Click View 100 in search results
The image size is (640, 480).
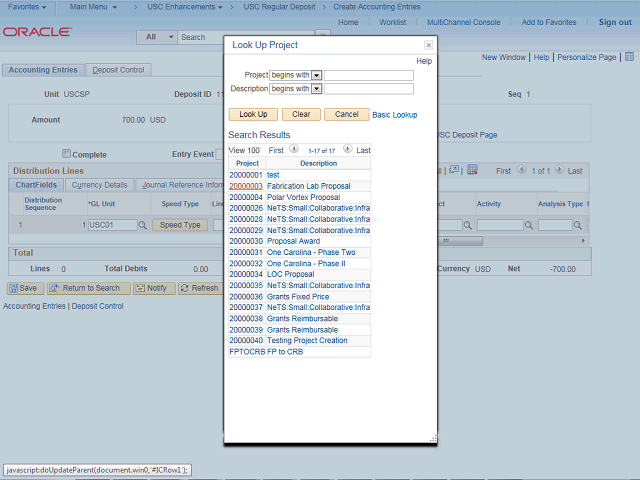click(244, 150)
